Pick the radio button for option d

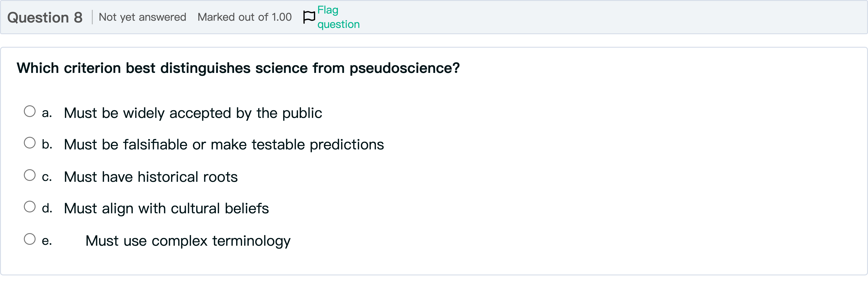click(x=30, y=207)
